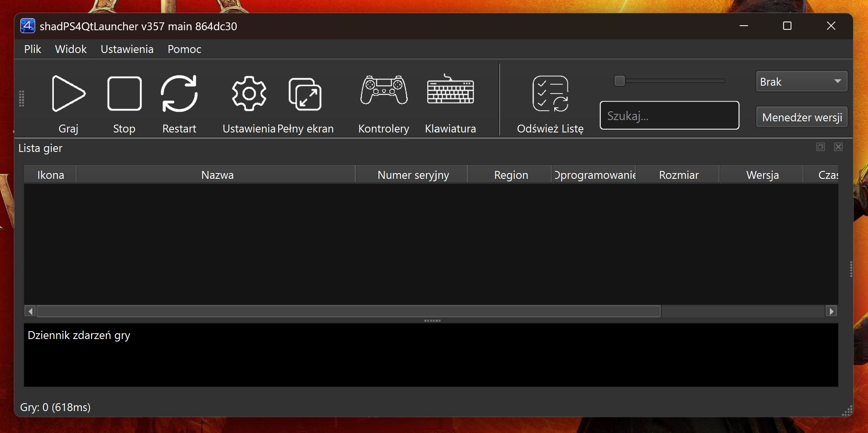This screenshot has height=433, width=868.
Task: Minimize the shadPS4QtLauncher window
Action: 744,26
